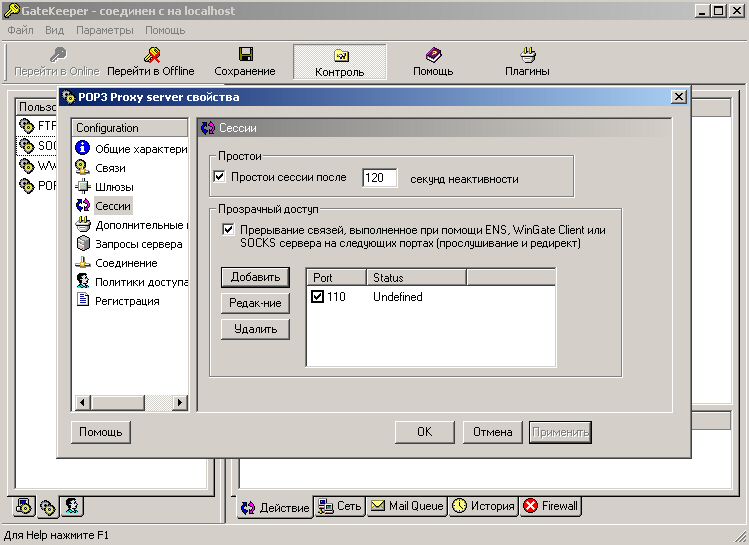The width and height of the screenshot is (749, 545).
Task: Click the Удалить button
Action: tap(255, 329)
